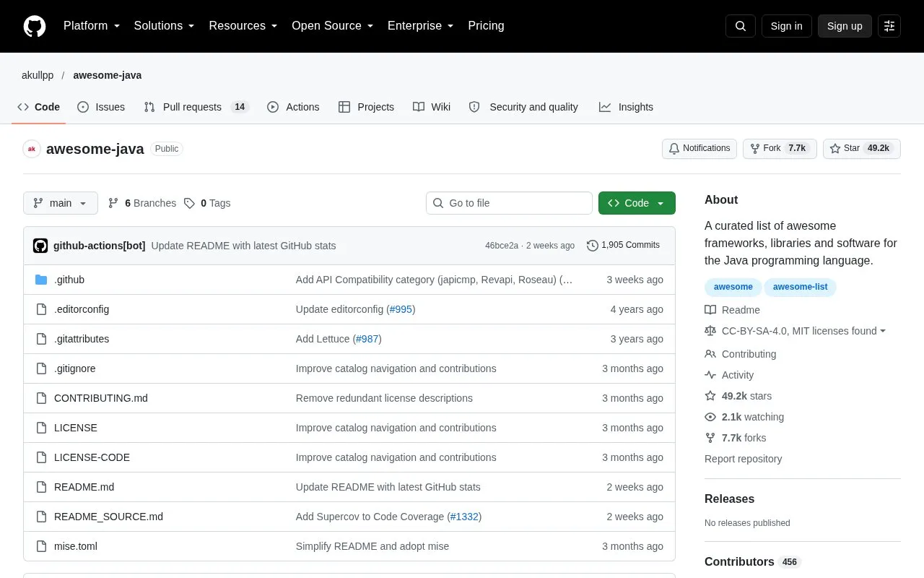Screen dimensions: 924x578
Task: Open commit hash 46bce2a
Action: point(502,246)
